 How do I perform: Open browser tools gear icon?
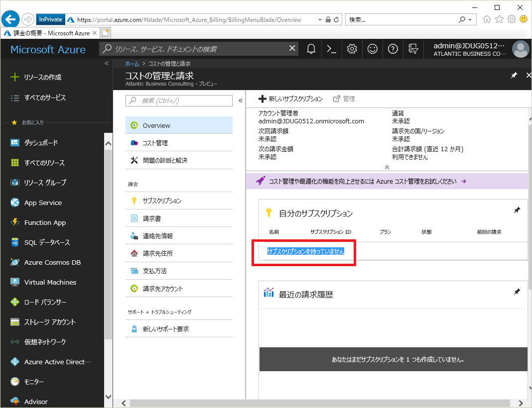[511, 19]
